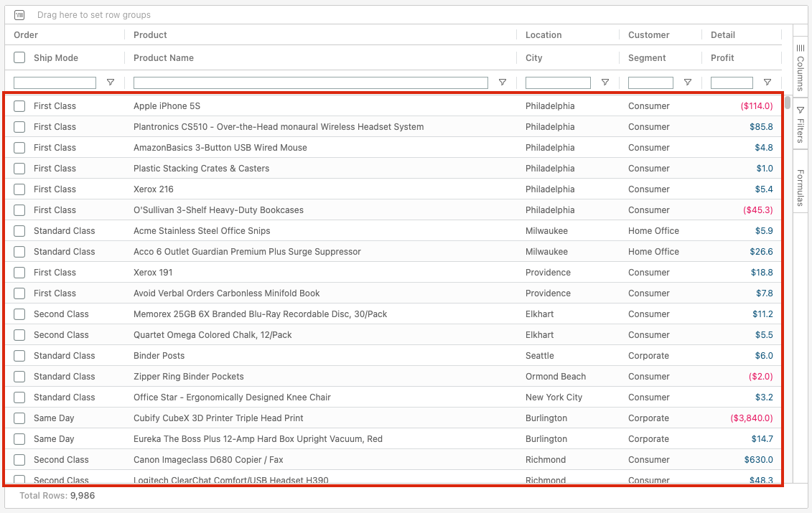
Task: Click the City column header
Action: (x=533, y=58)
